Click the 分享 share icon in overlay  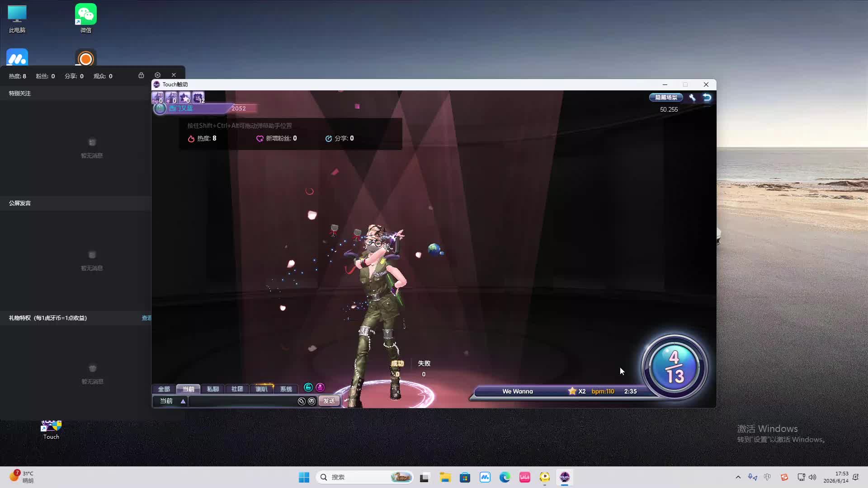[329, 139]
